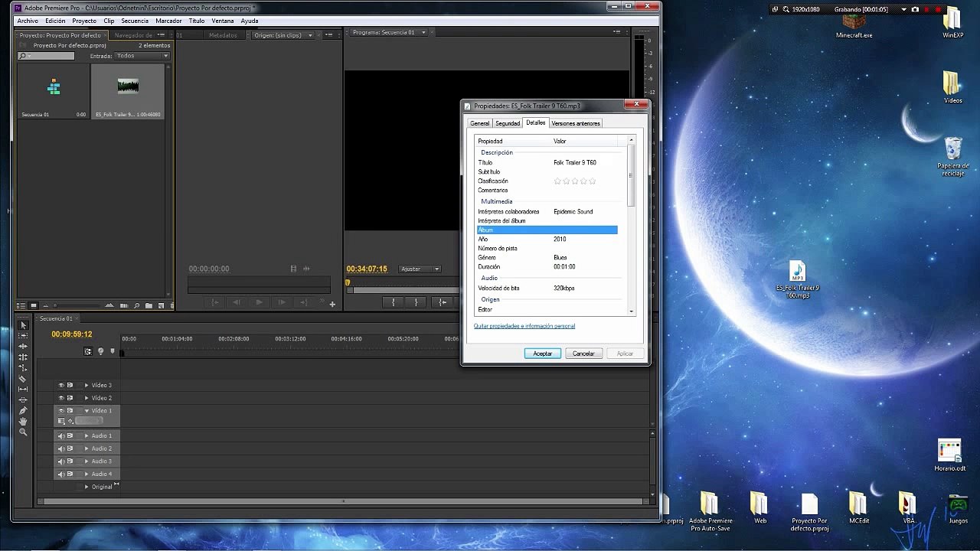Click Drag Audio Only waveform icon

pyautogui.click(x=306, y=269)
